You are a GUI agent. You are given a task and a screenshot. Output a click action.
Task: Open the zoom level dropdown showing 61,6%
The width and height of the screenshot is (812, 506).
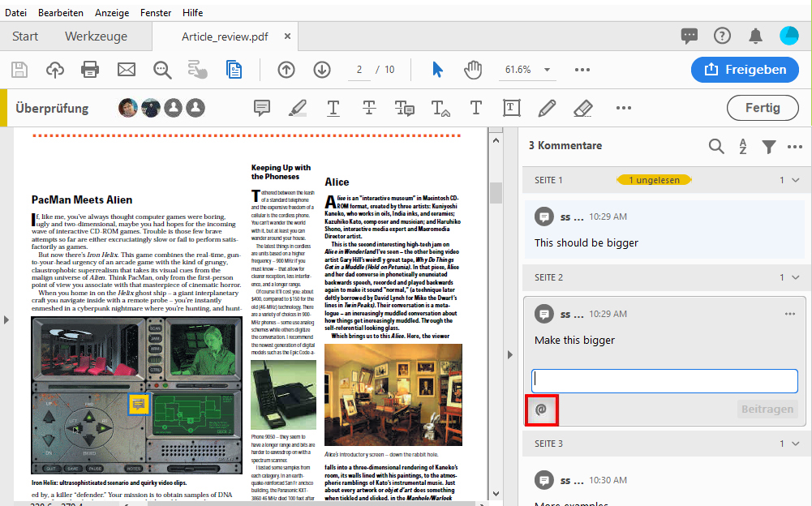pyautogui.click(x=547, y=70)
